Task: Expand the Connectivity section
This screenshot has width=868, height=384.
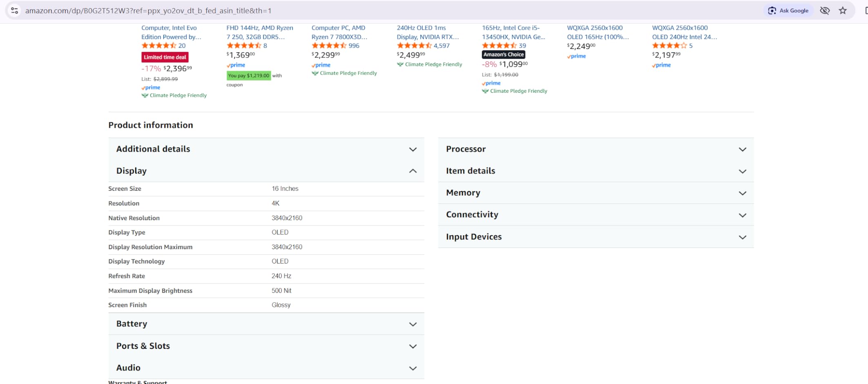Action: tap(596, 215)
